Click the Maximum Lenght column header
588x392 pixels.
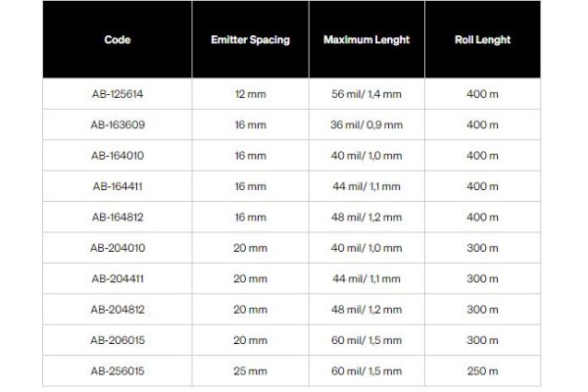coord(366,41)
